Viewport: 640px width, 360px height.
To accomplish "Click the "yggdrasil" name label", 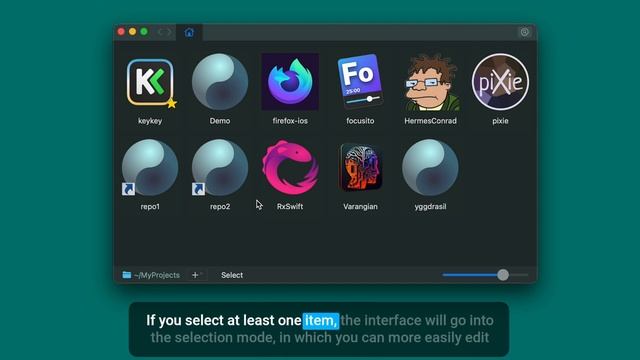I will [430, 207].
